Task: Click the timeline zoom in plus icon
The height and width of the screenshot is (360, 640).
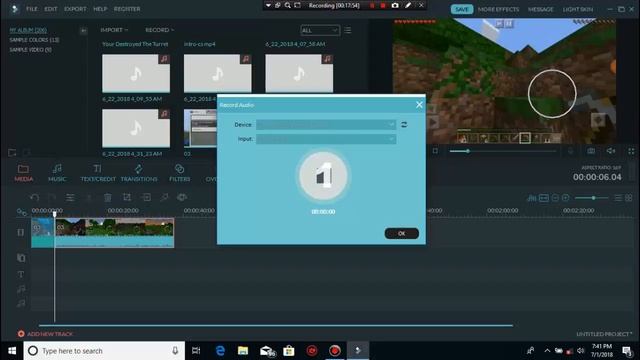Action: point(566,198)
